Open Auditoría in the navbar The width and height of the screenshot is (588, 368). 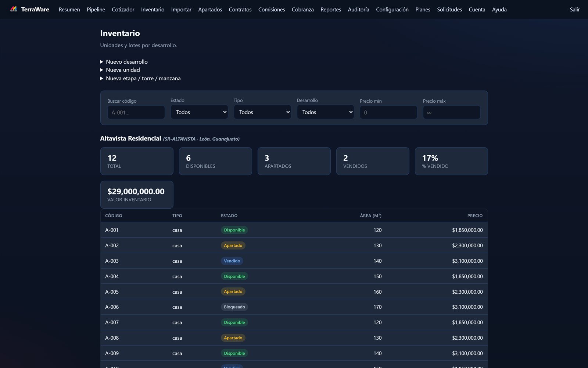[x=359, y=10]
